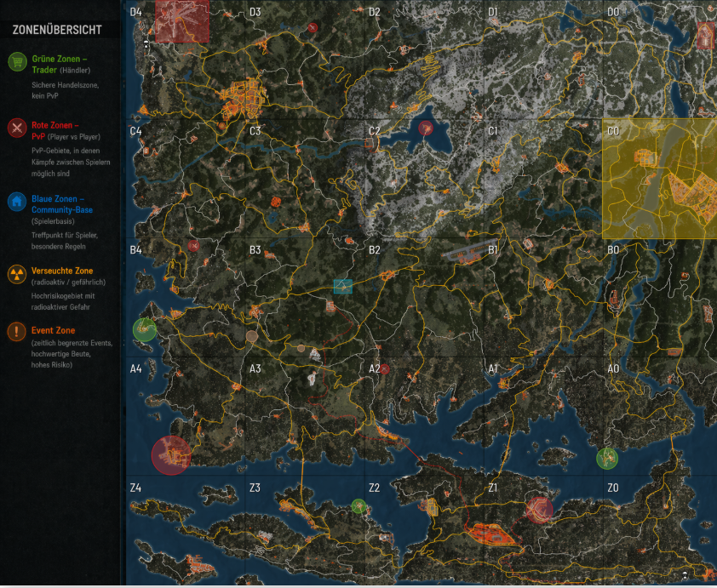The image size is (717, 588).
Task: Click the red crossed-swords PvP legend icon
Action: click(17, 128)
